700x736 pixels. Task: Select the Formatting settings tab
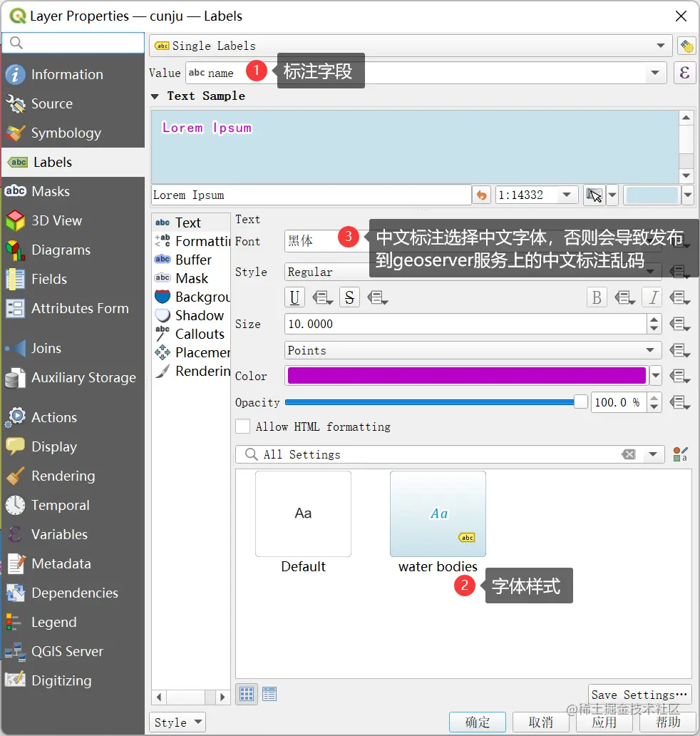pyautogui.click(x=191, y=241)
